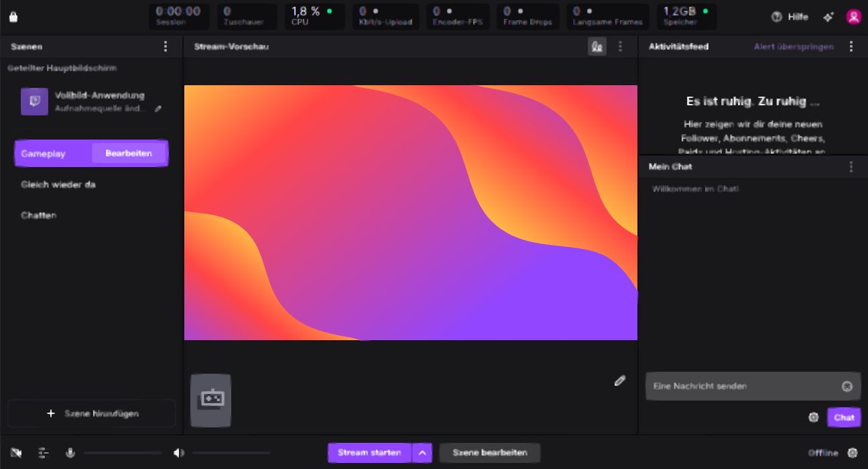Open the pink user profile avatar
The height and width of the screenshot is (469, 868).
pyautogui.click(x=853, y=17)
